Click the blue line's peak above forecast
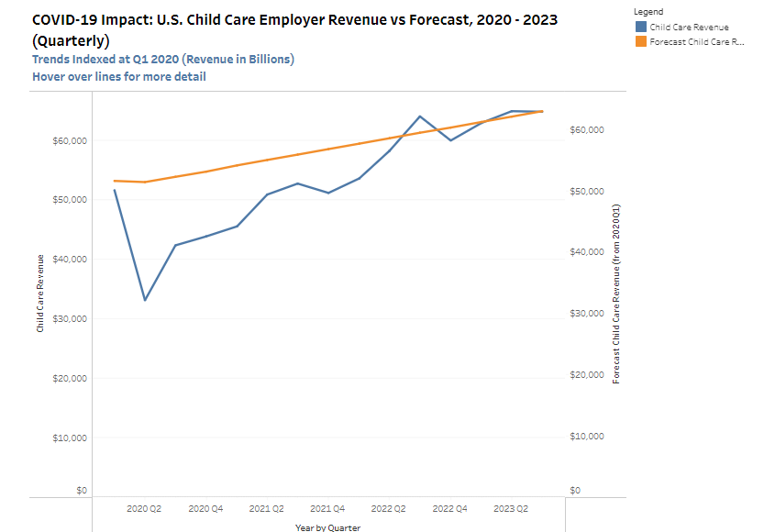The height and width of the screenshot is (532, 764). [419, 116]
